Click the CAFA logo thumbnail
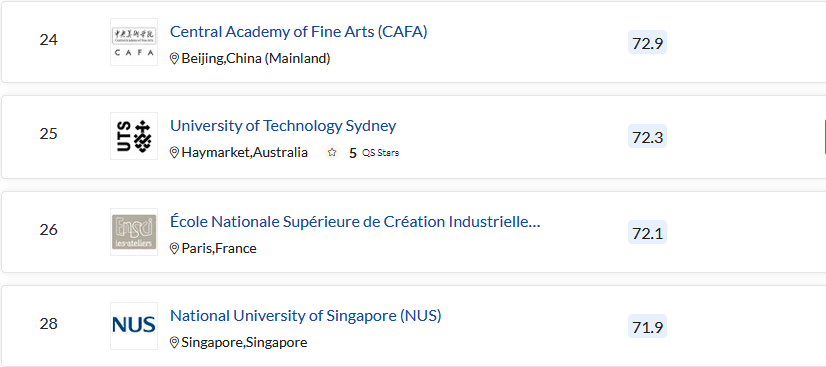Image resolution: width=826 pixels, height=367 pixels. click(134, 42)
